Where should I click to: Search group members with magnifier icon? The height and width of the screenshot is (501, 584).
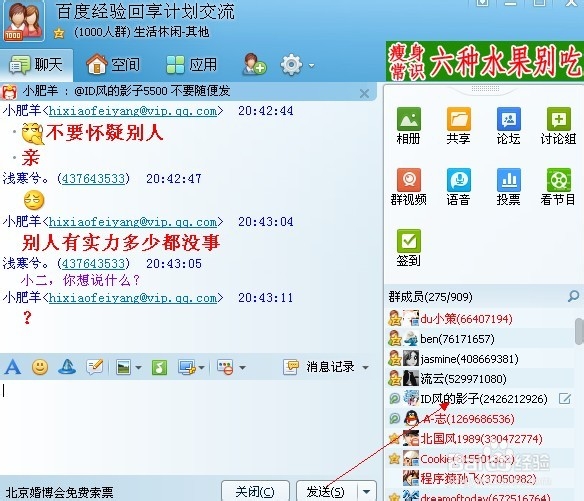tap(573, 297)
